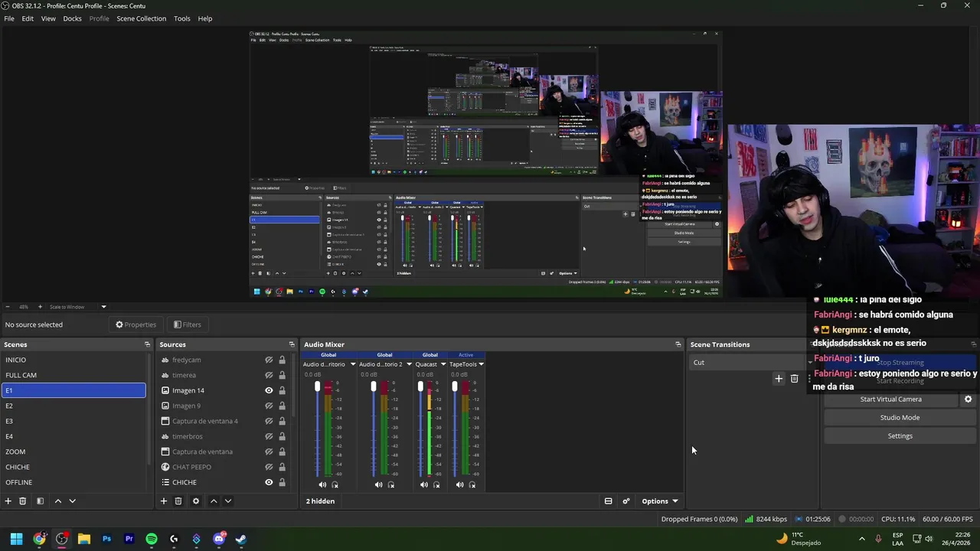
Task: Open Spotify from the taskbar
Action: point(152,539)
